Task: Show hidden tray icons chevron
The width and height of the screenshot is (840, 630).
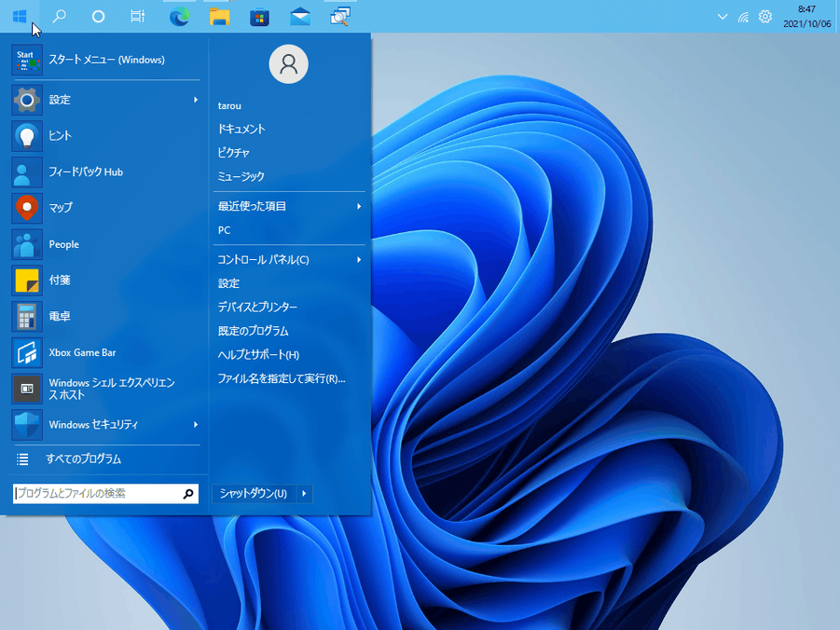Action: [723, 17]
